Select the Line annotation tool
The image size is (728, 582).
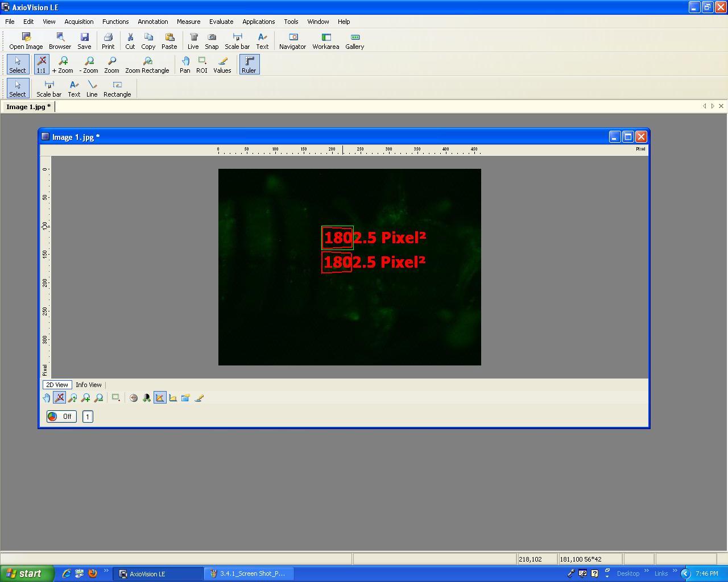(92, 89)
